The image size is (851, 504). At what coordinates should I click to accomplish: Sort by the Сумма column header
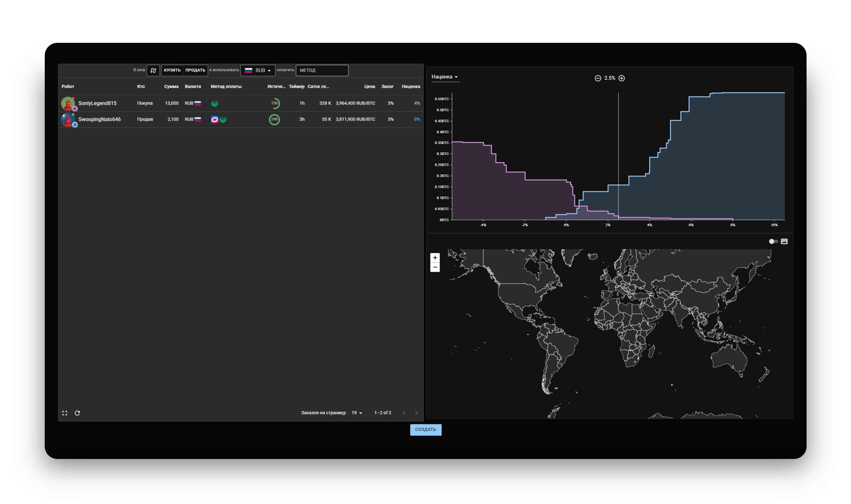[171, 87]
